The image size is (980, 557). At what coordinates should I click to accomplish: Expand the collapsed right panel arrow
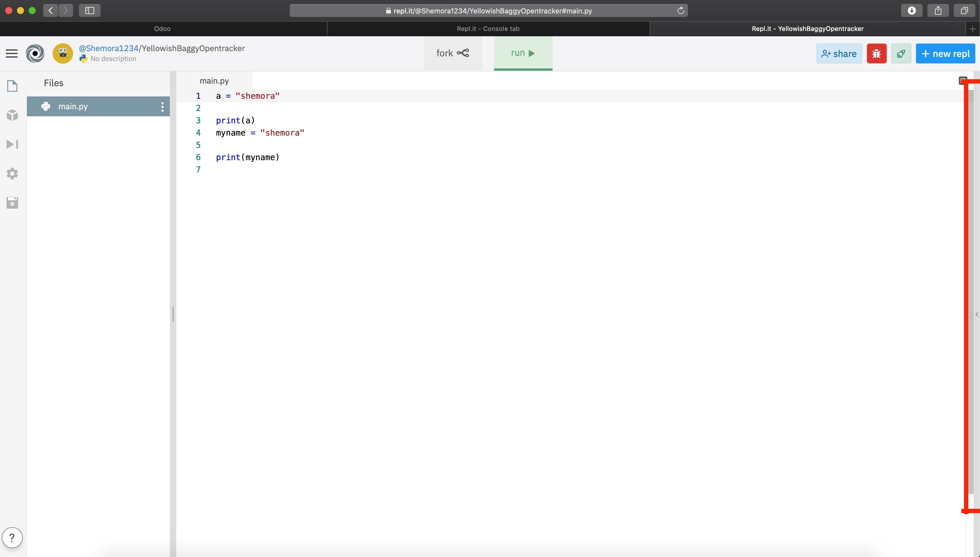[977, 314]
